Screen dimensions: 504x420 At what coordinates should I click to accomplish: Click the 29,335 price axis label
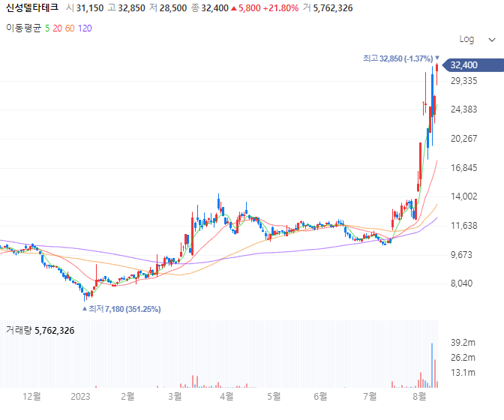point(463,81)
